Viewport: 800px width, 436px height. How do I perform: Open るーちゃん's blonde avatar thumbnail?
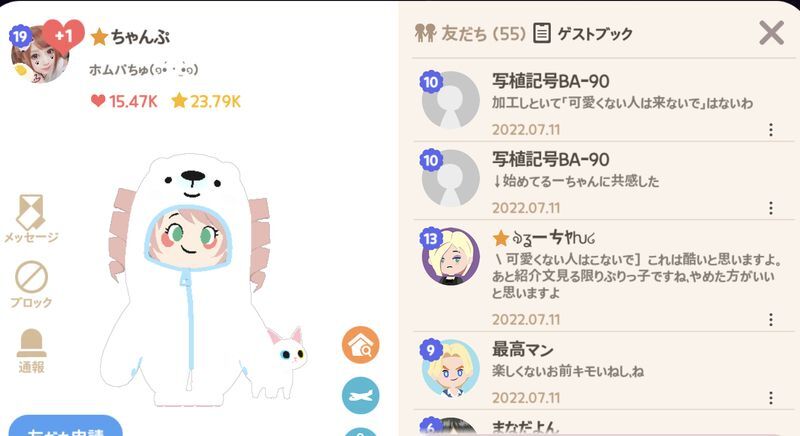pos(451,257)
